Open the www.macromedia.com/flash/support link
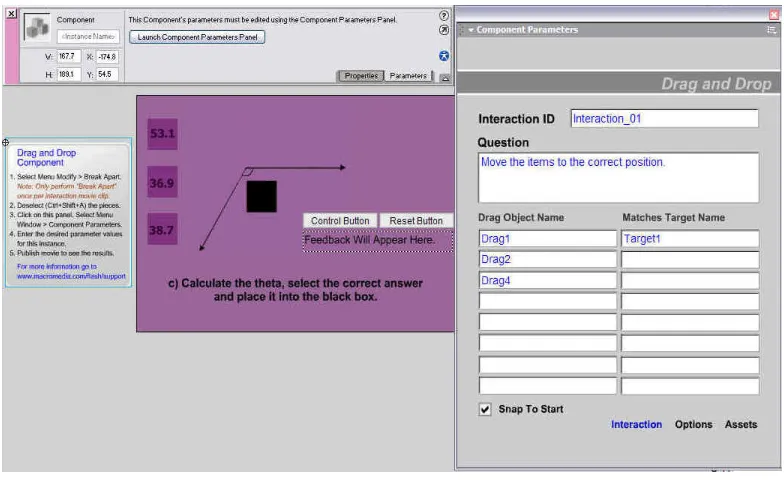This screenshot has height=480, width=784. click(71, 276)
